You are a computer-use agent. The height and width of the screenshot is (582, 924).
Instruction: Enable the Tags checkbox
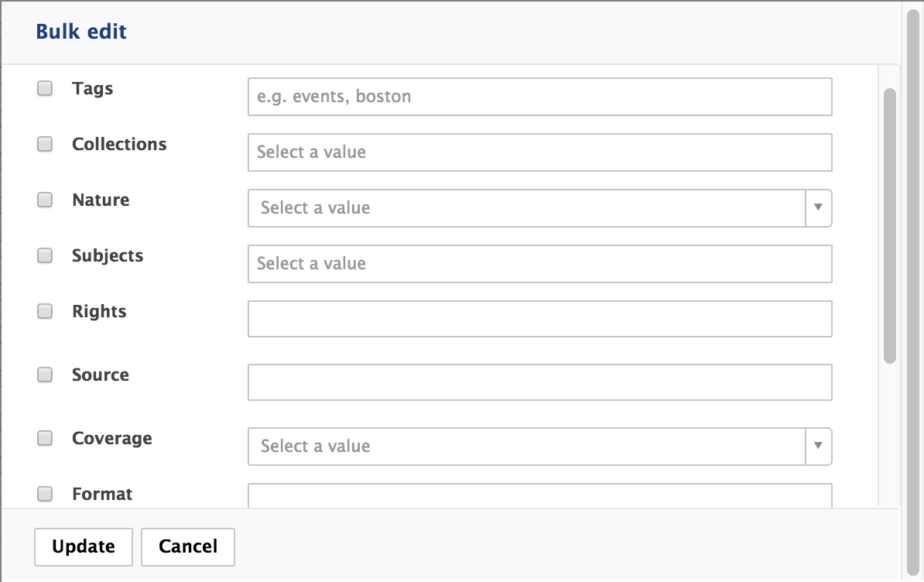point(44,88)
